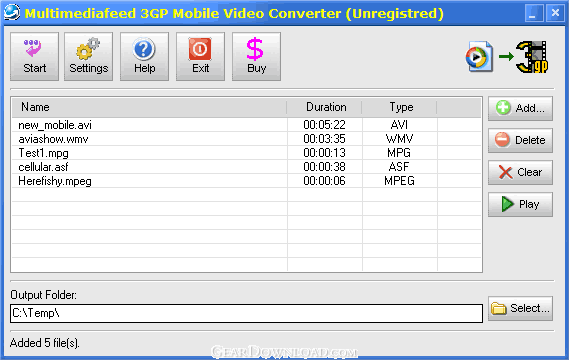
Task: Sort the list by the Name column header
Action: pos(149,107)
